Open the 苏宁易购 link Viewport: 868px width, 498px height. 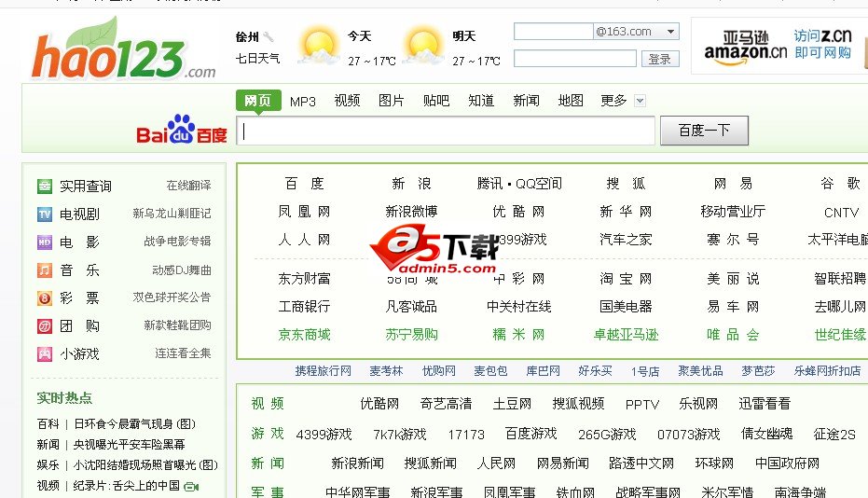pos(411,335)
